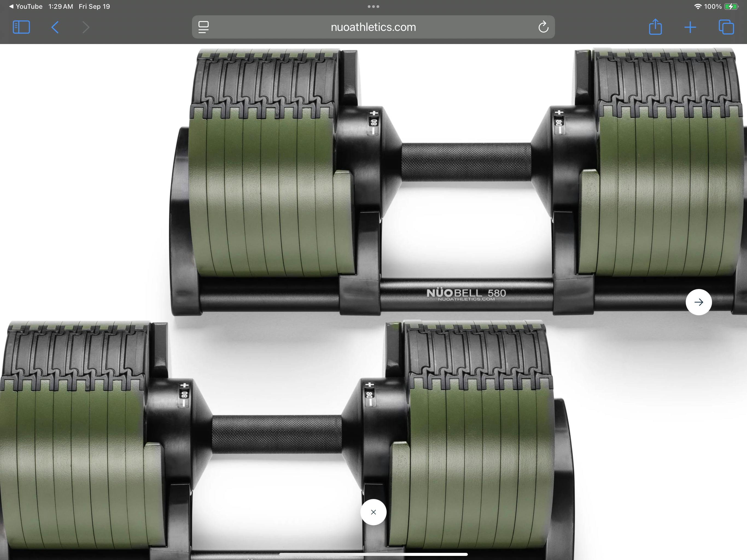
Task: Tap the nuoathletics.com address field
Action: [x=373, y=27]
